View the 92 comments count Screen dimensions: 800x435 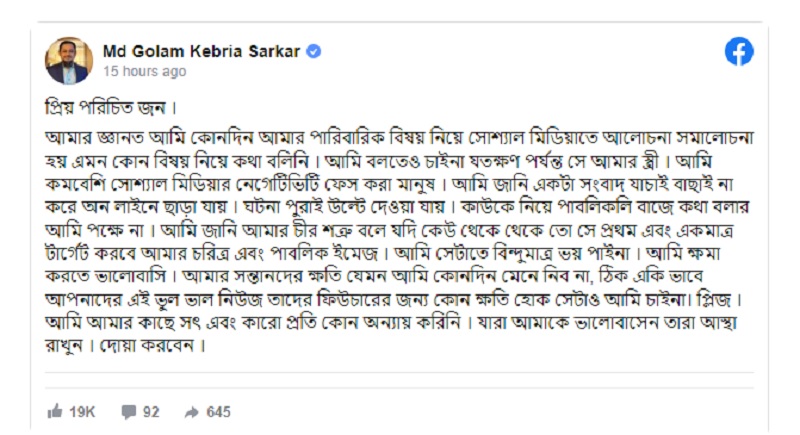click(151, 412)
